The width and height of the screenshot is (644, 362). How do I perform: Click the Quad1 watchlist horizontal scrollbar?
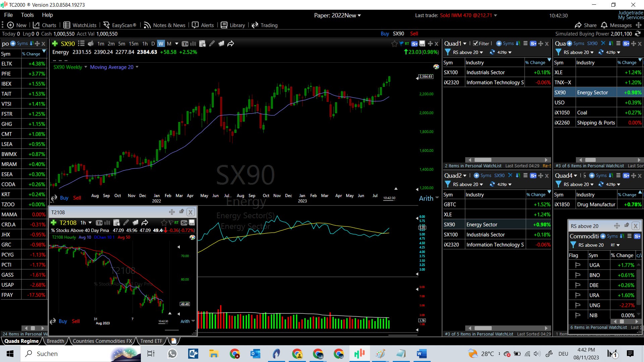tap(483, 160)
